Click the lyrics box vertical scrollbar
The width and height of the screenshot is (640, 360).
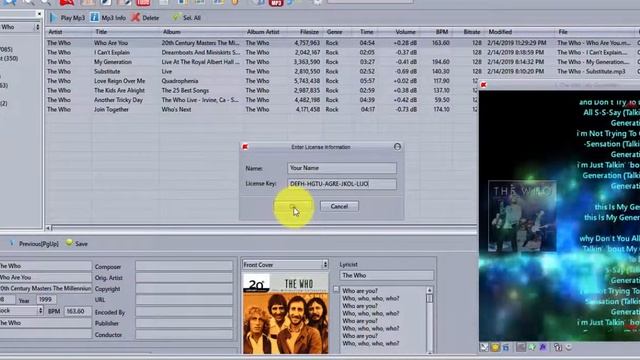[x=429, y=320]
